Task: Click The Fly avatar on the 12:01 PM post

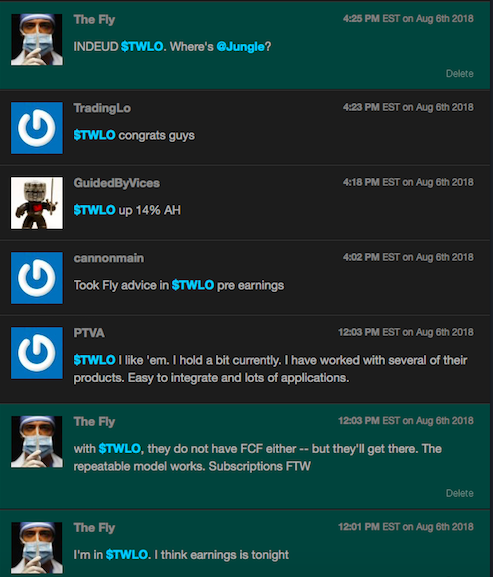Action: point(37,548)
